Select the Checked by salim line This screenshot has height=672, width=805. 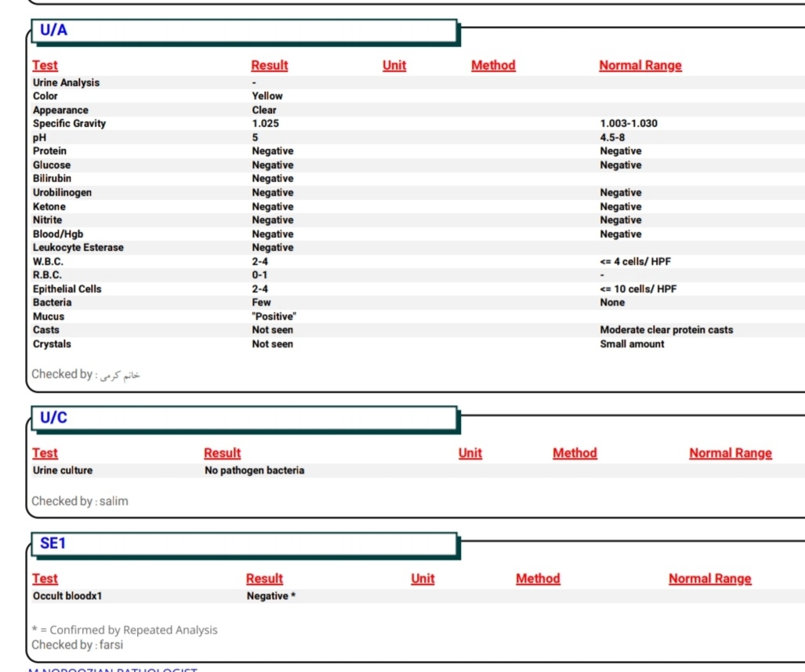79,501
